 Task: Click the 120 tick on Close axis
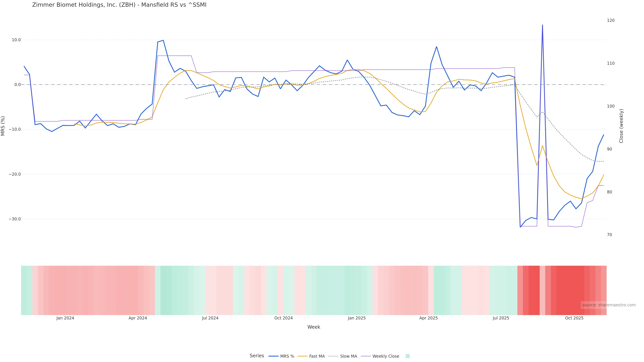pos(610,20)
